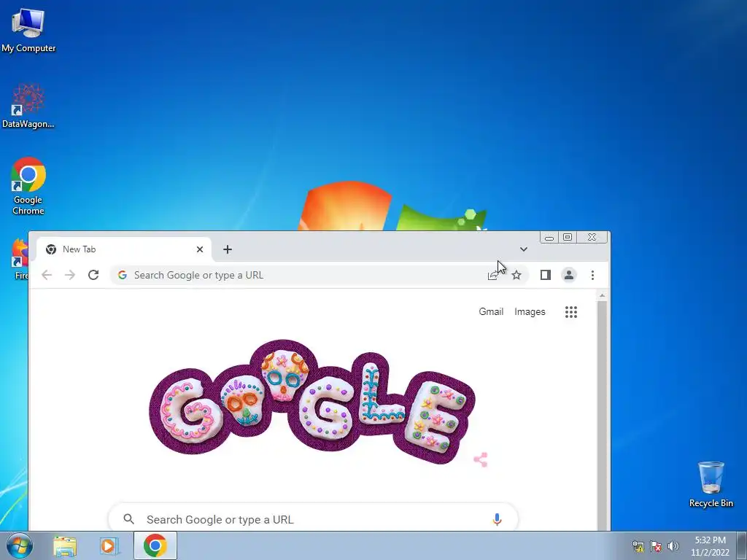Open Windows Explorer from taskbar

(x=65, y=546)
